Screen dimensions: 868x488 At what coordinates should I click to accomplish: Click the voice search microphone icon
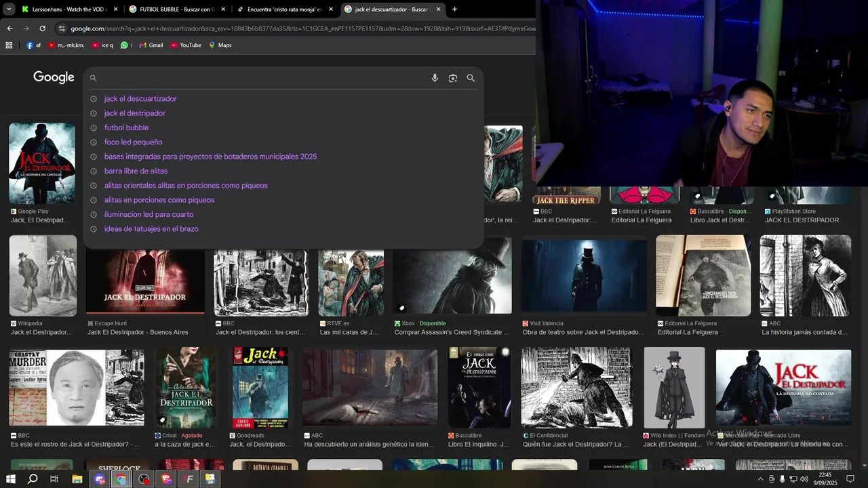click(435, 78)
